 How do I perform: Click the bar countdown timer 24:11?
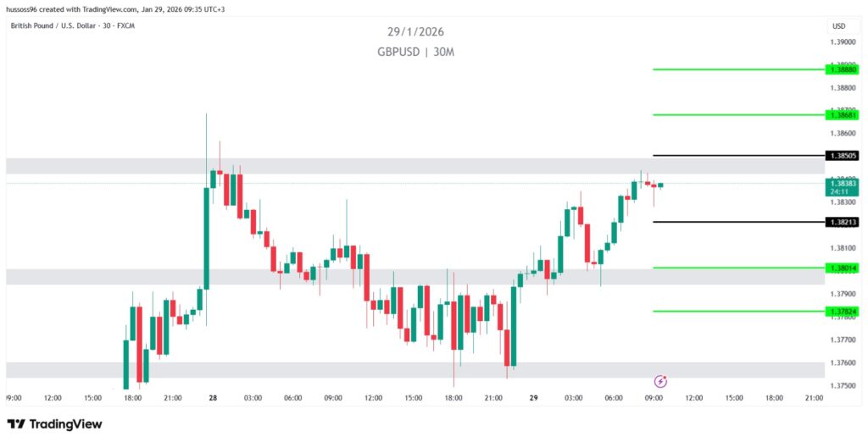pyautogui.click(x=843, y=192)
